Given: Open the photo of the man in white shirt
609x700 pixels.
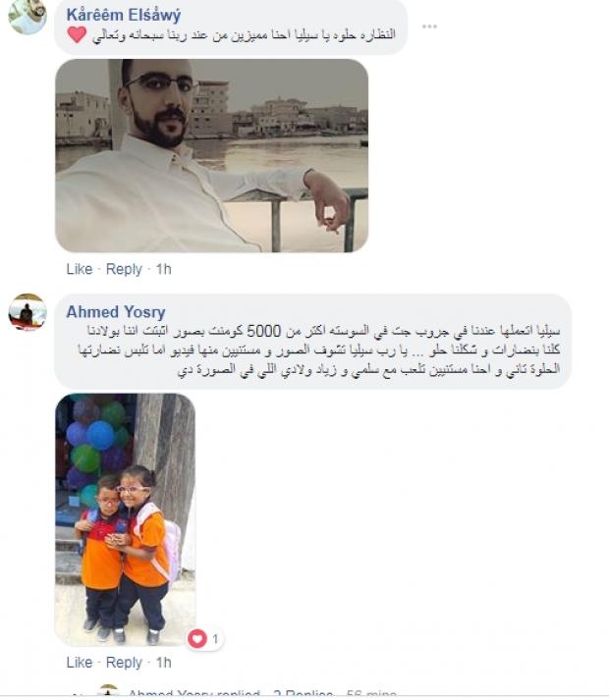Looking at the screenshot, I should [211, 156].
